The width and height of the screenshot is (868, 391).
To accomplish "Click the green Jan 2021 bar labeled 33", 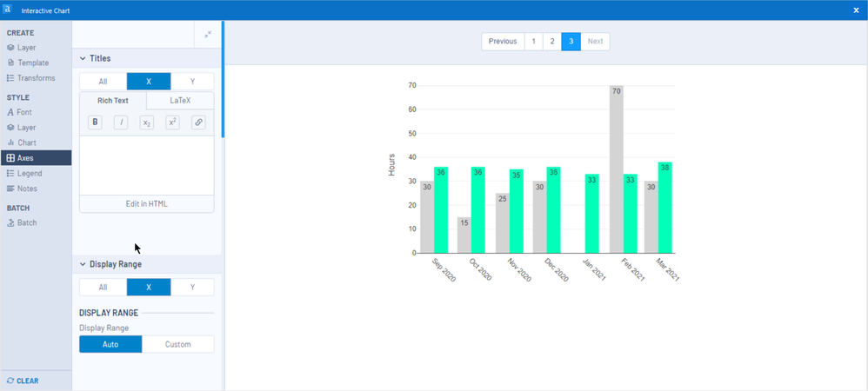I will [591, 214].
